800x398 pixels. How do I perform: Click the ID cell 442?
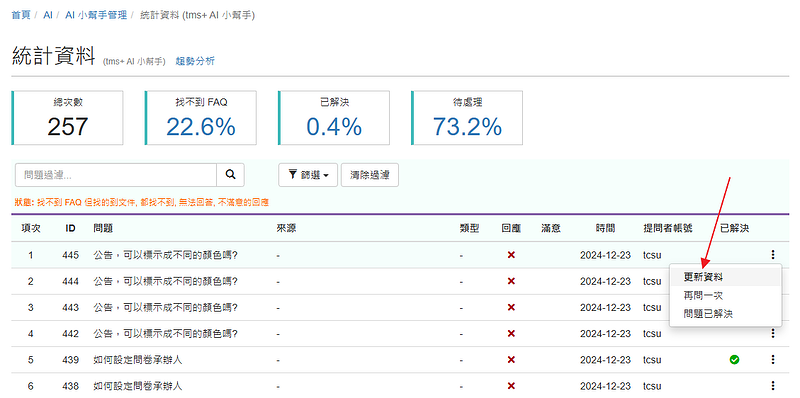tap(70, 333)
